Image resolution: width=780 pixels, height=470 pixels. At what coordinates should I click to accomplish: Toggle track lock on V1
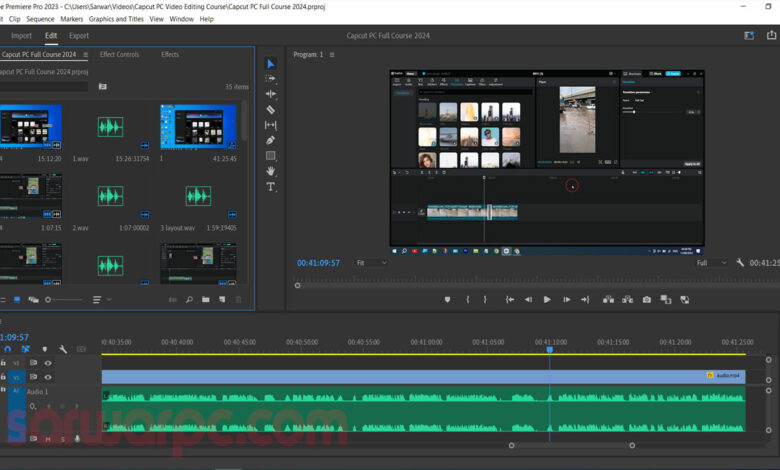3,377
